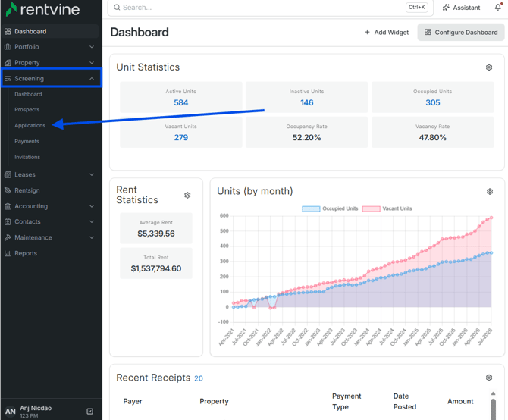The image size is (508, 420).
Task: Open the Units (by month) gear settings
Action: point(490,191)
